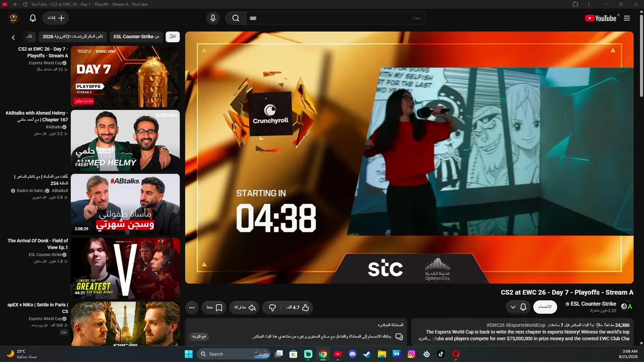Open Instagram from the taskbar
The height and width of the screenshot is (362, 644).
coord(412,354)
